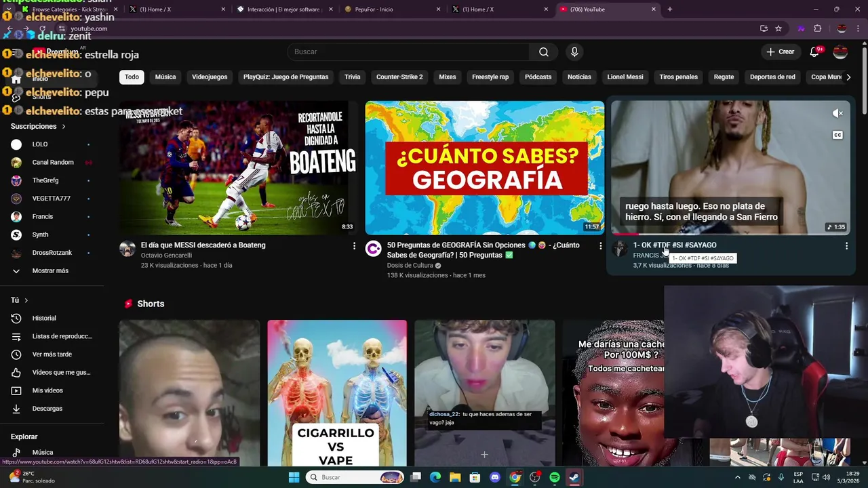The height and width of the screenshot is (488, 868).
Task: Unmute the Francis preview video
Action: [x=837, y=114]
